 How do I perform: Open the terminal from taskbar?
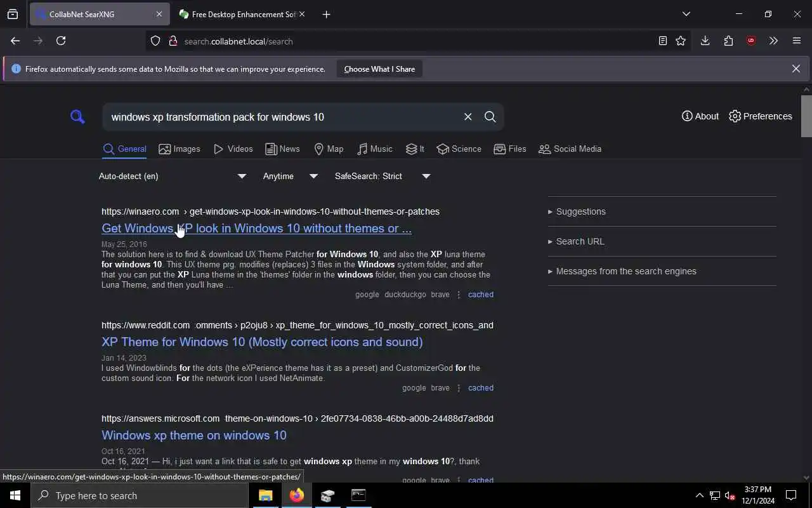click(358, 495)
